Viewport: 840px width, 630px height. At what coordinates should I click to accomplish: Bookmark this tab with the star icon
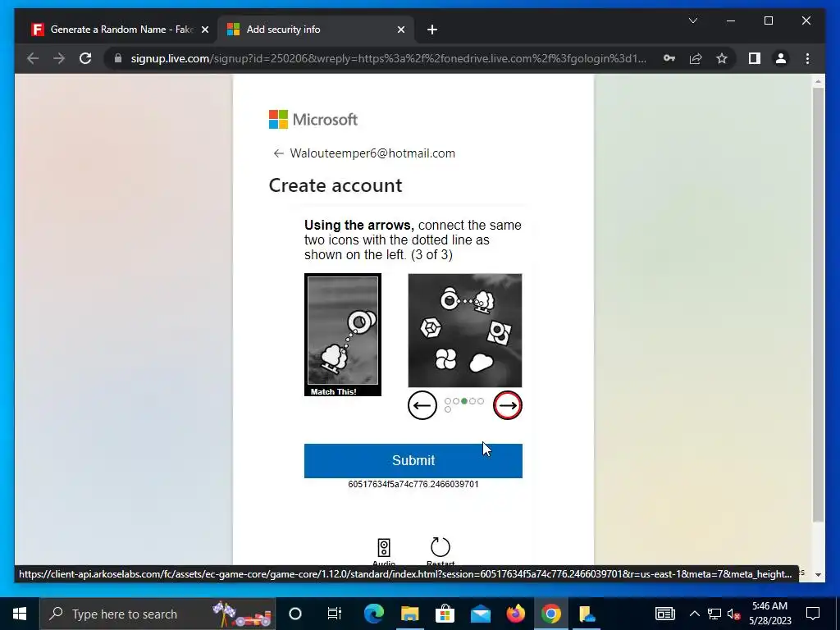(722, 58)
